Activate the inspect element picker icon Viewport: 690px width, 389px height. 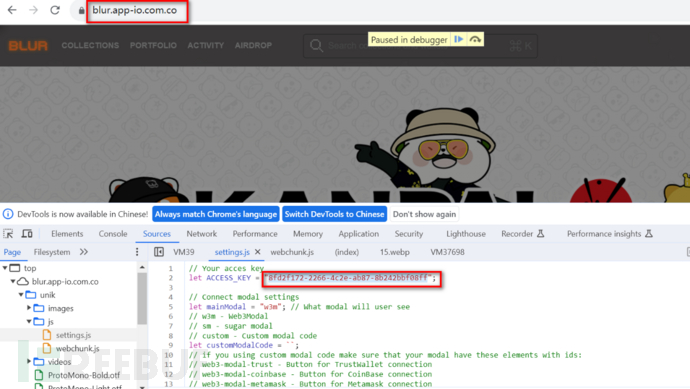(x=8, y=234)
